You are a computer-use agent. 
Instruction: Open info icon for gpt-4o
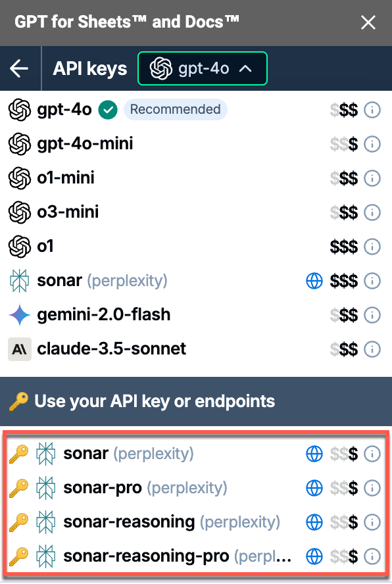[372, 110]
